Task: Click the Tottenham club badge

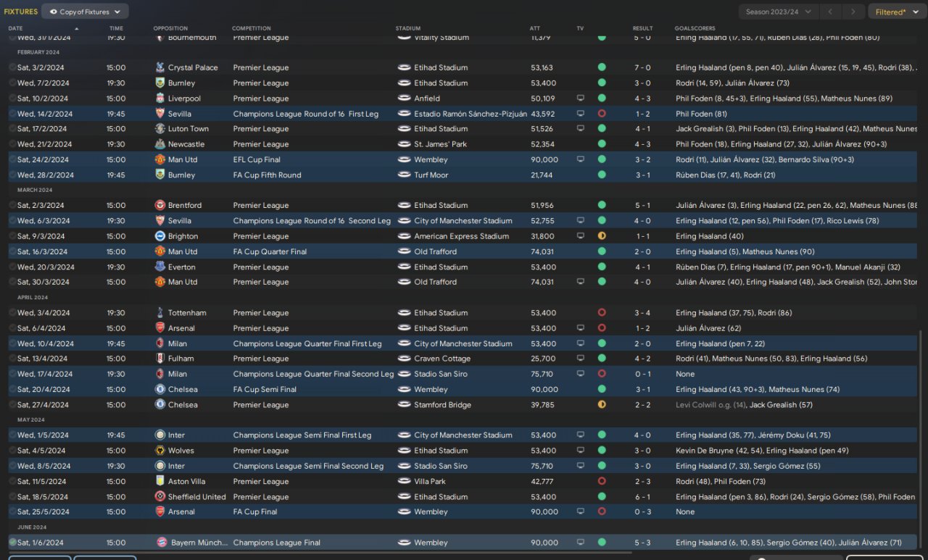Action: tap(159, 313)
